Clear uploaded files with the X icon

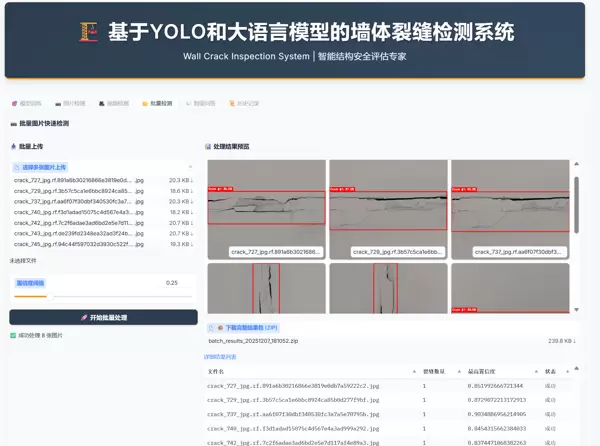click(x=191, y=167)
